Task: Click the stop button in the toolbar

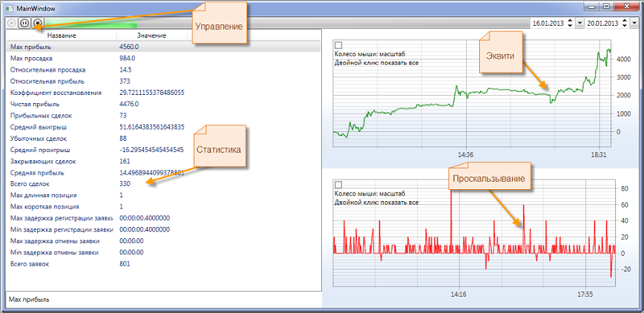Action: pyautogui.click(x=37, y=23)
